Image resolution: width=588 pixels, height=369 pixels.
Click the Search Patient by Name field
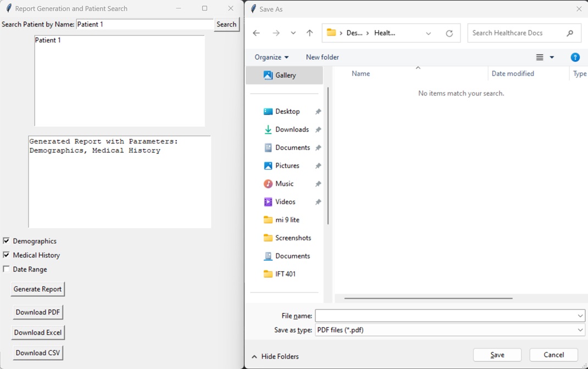(x=145, y=24)
